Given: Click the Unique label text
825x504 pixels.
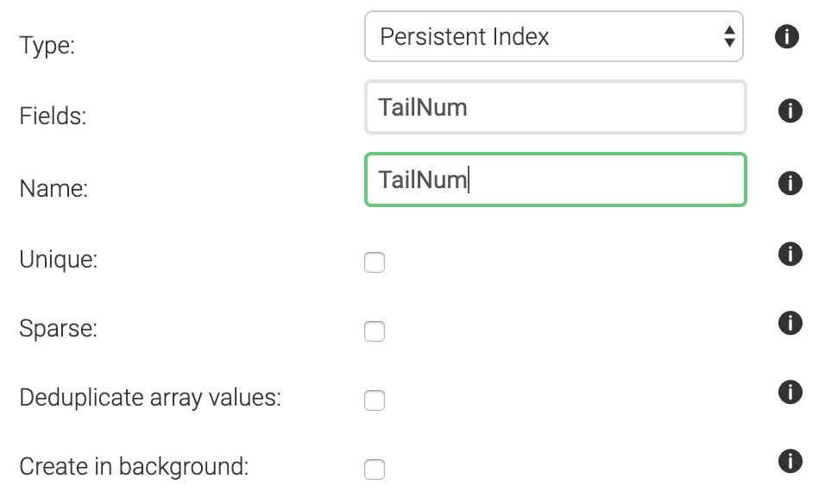Looking at the screenshot, I should 59,260.
